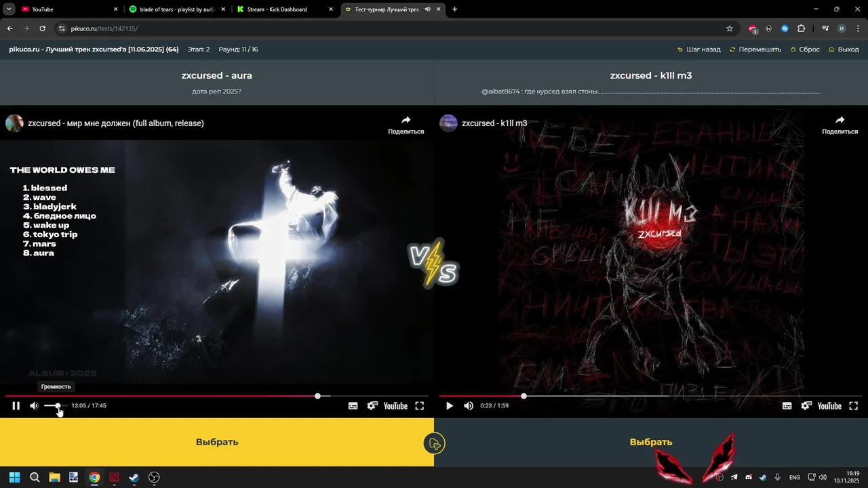
Task: Close the YouTube tab
Action: [x=115, y=9]
